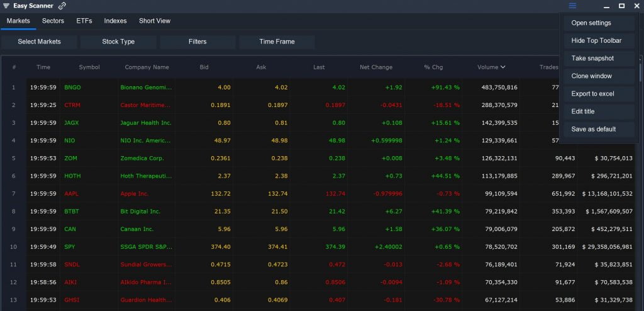
Task: Select the JAGX symbol cell
Action: click(72, 123)
